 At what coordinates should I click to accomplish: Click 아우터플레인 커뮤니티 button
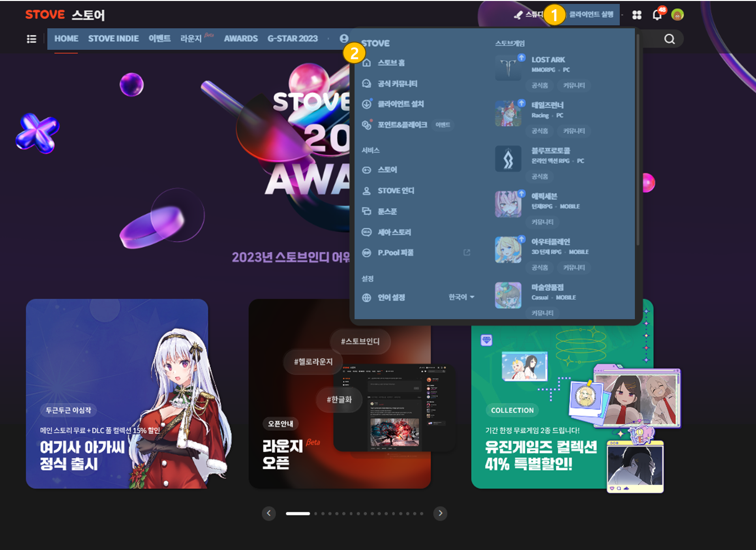click(574, 267)
